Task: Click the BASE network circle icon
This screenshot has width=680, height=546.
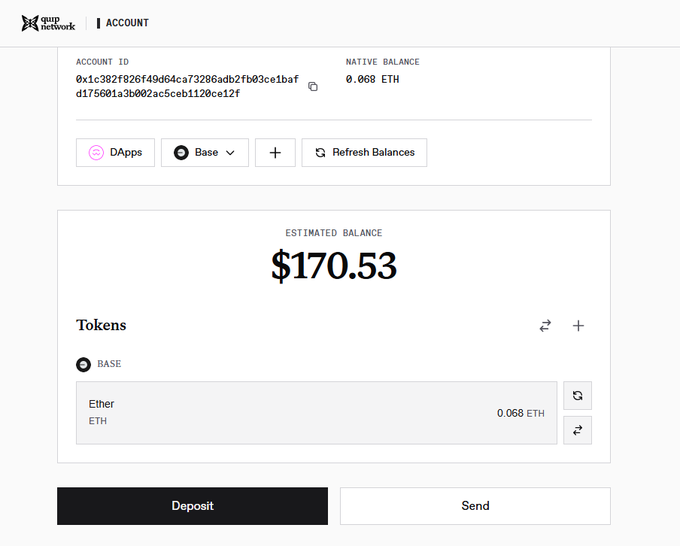Action: pos(84,364)
